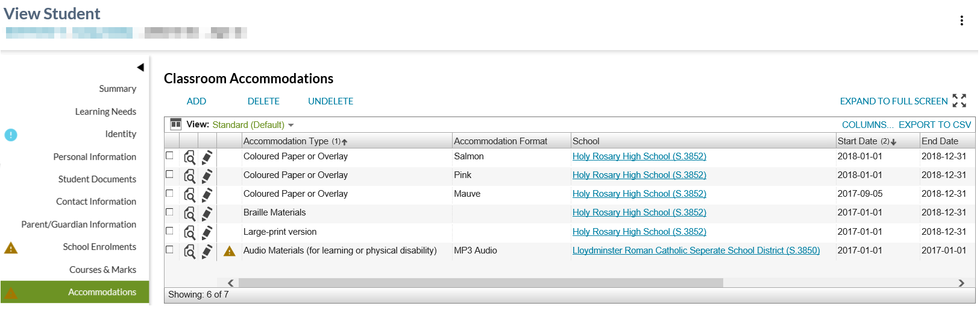Click warning triangle on Audio Materials row
This screenshot has height=309, width=980.
click(229, 251)
